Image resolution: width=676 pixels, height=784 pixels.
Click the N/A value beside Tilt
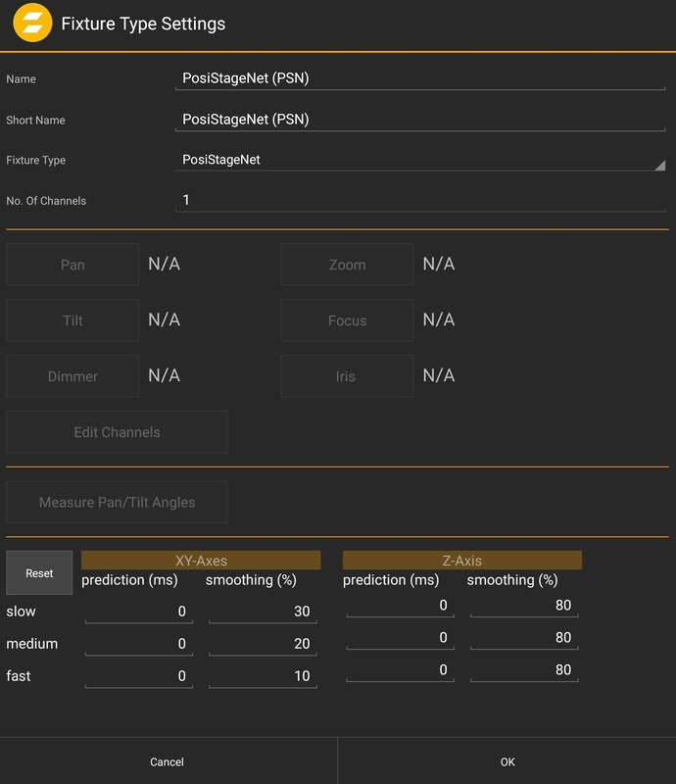click(164, 319)
